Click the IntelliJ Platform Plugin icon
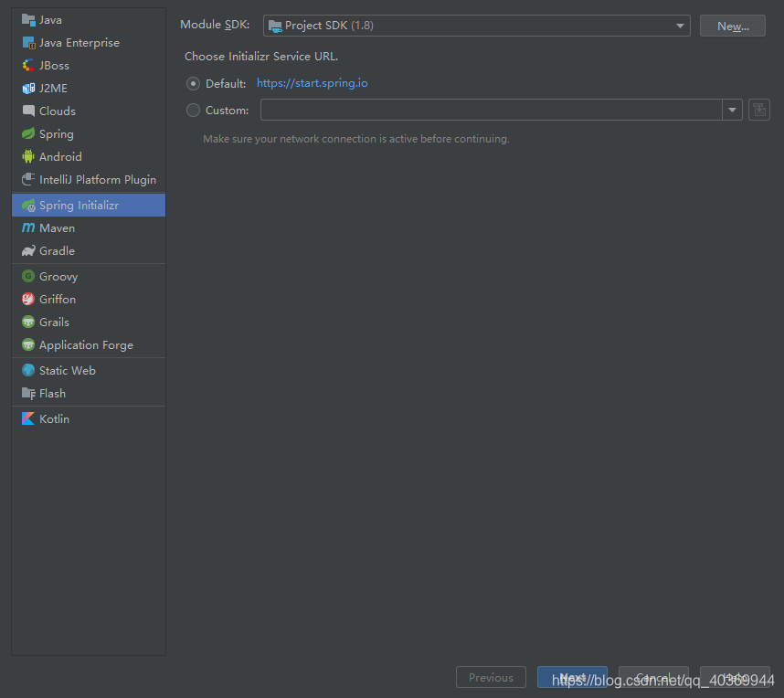 pos(28,179)
